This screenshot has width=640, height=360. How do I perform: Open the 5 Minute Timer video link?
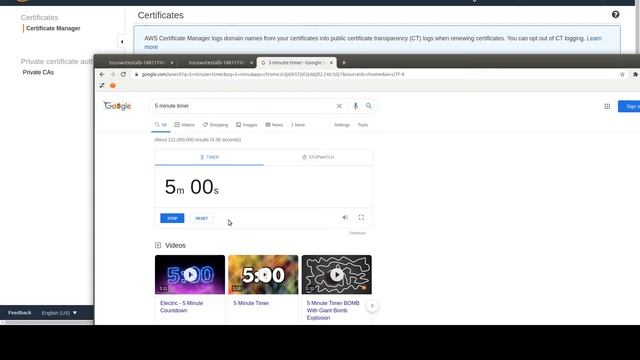[251, 303]
